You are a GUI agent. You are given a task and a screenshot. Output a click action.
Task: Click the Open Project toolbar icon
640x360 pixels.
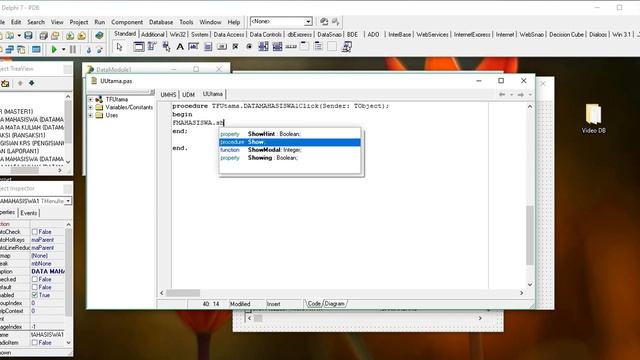coord(55,36)
